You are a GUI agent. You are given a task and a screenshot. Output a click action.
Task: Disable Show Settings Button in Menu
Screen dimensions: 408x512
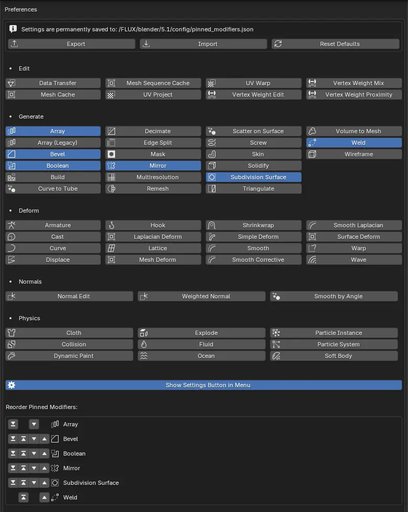[x=204, y=385]
